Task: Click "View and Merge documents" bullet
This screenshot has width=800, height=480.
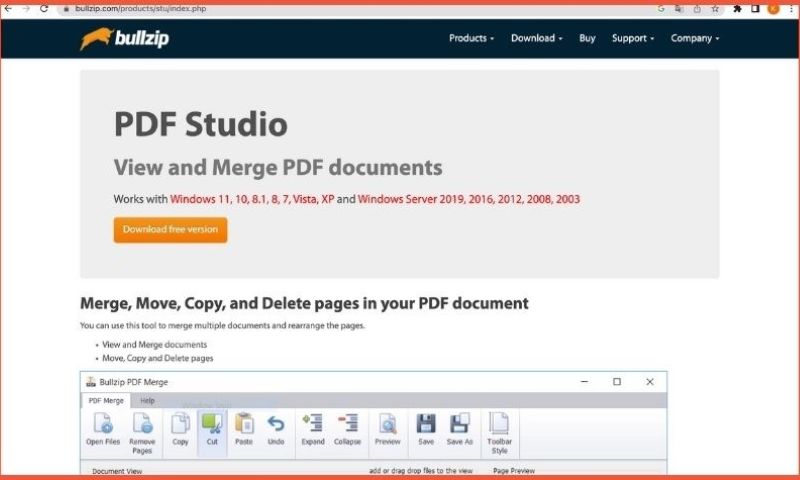Action: click(x=155, y=344)
